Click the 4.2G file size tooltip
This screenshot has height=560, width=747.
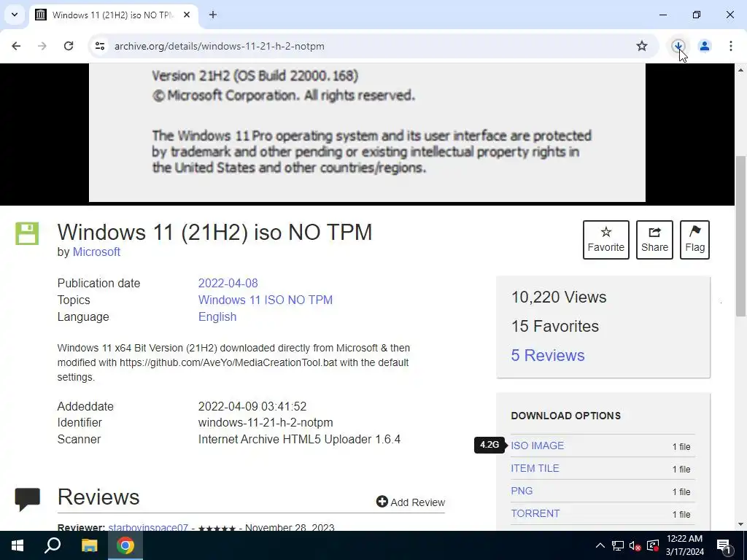(489, 445)
